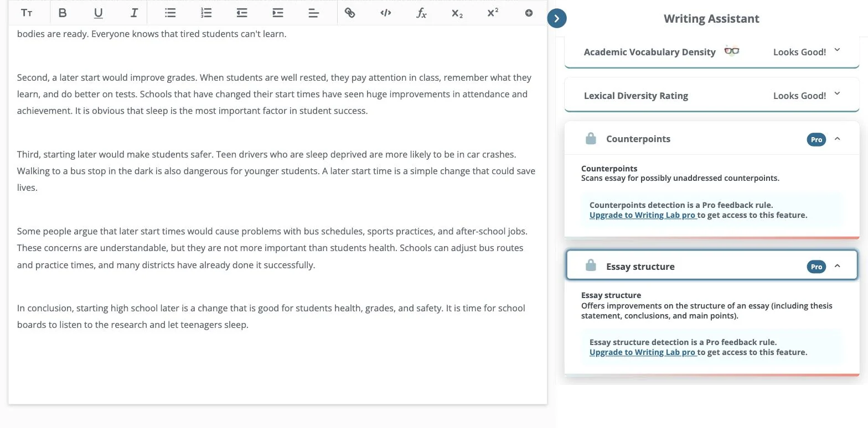The width and height of the screenshot is (868, 428).
Task: Click the glasses icon by Academic Vocabulary
Action: click(x=732, y=51)
